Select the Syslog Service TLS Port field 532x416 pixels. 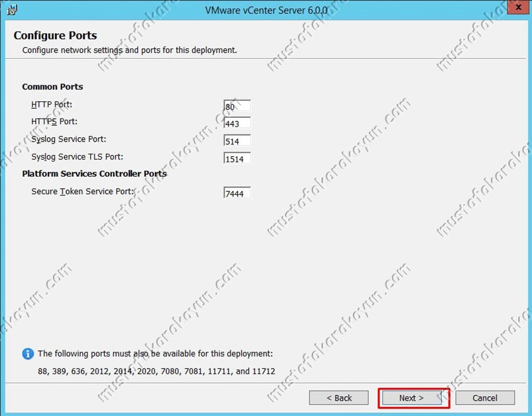click(237, 158)
